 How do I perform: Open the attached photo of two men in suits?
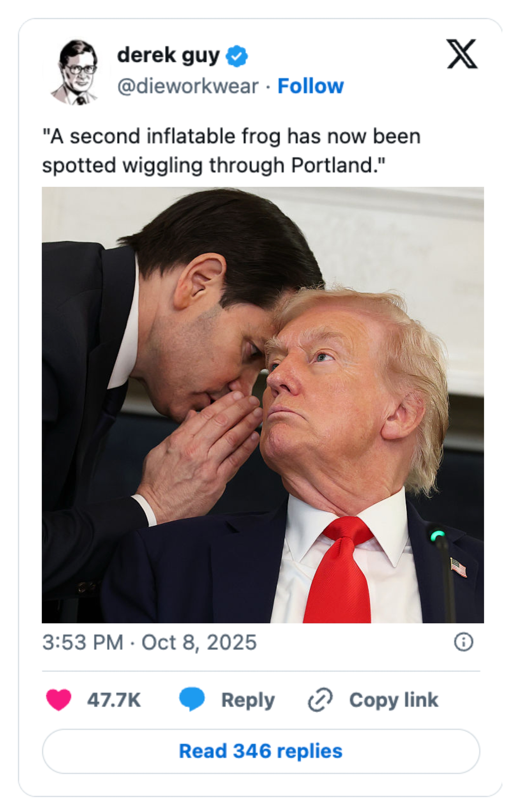(x=263, y=405)
